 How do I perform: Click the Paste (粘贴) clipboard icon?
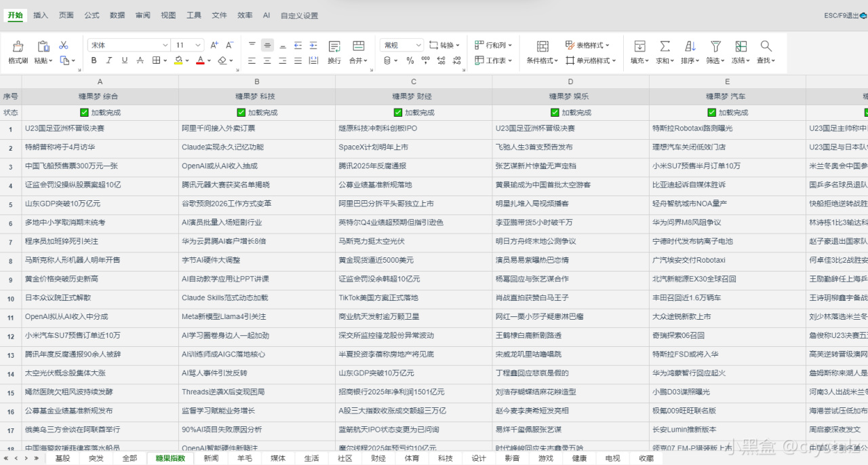coord(43,45)
